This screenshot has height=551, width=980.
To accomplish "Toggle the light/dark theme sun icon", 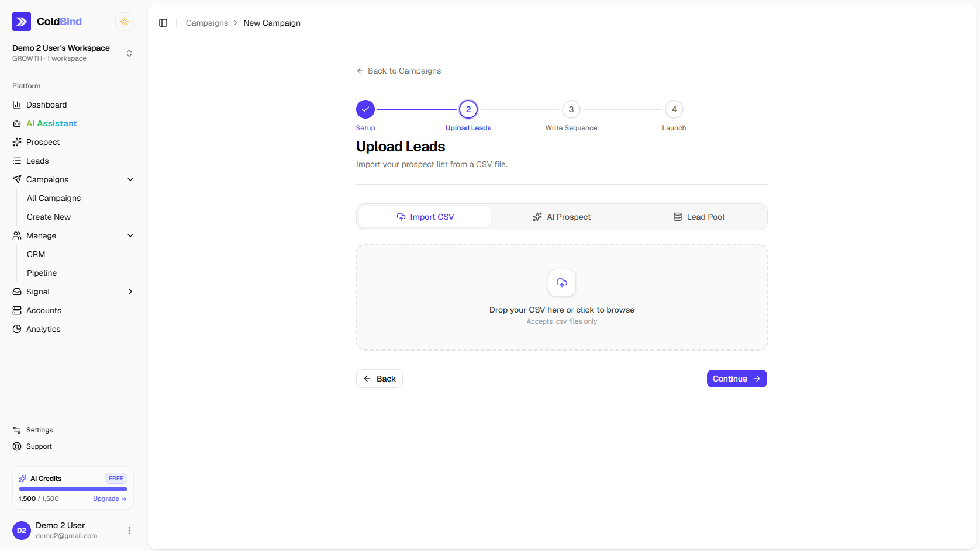I will click(125, 22).
